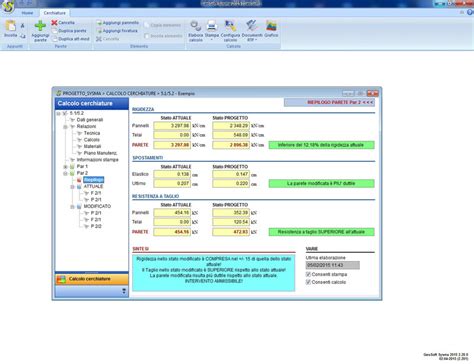Select the Cerchiature ribbon tab
The image size is (474, 364).
point(54,13)
